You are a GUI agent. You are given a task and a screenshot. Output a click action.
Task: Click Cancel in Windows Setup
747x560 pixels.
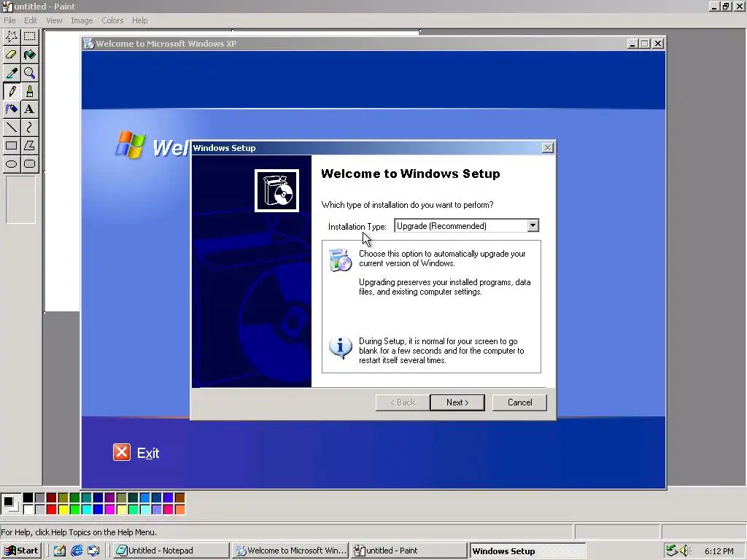(x=519, y=402)
